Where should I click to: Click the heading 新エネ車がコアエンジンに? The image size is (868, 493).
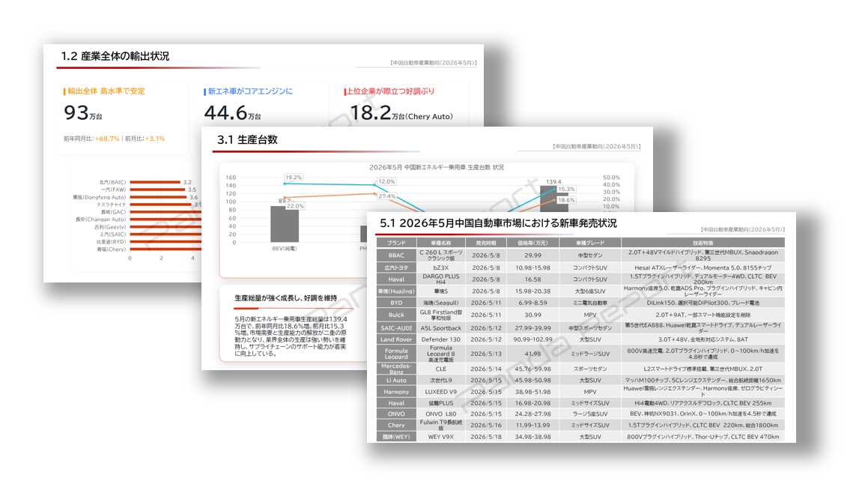(x=249, y=91)
